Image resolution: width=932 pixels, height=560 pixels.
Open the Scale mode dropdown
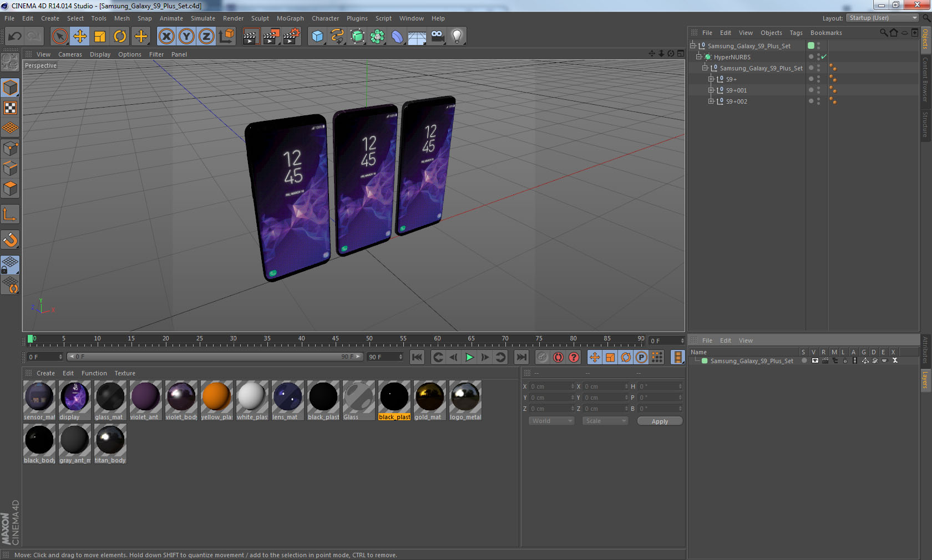(605, 421)
